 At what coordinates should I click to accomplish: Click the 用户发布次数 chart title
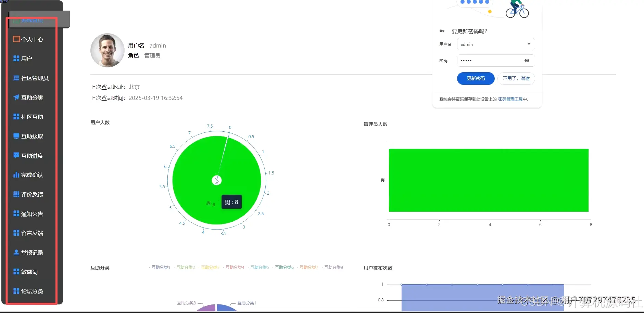(x=378, y=268)
